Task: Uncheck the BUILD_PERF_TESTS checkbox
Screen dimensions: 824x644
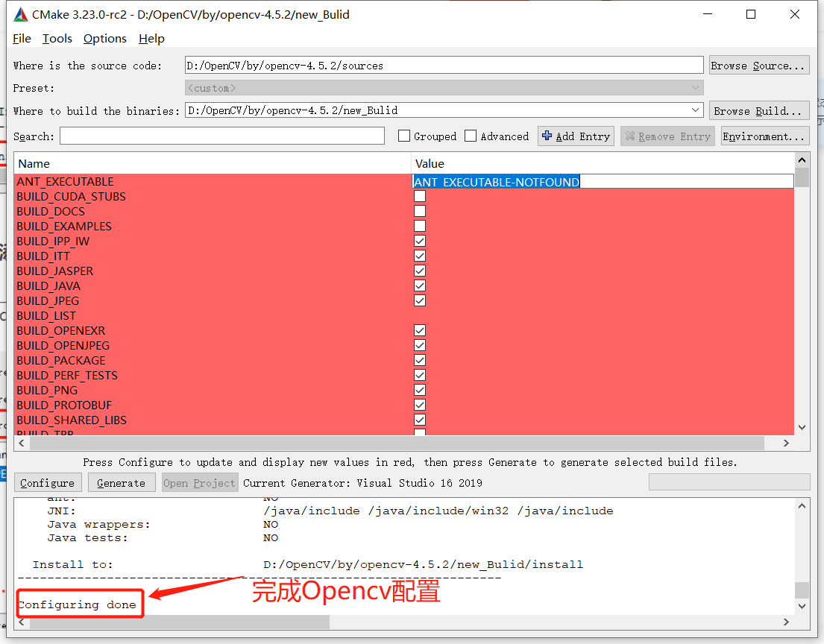Action: 420,375
